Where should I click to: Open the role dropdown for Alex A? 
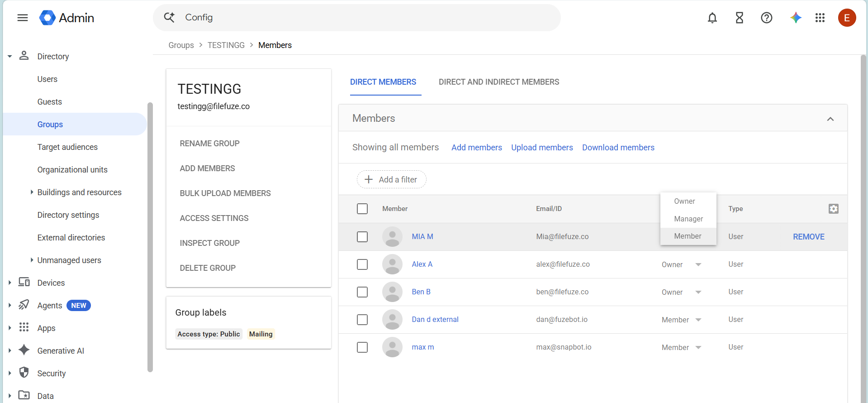click(x=682, y=265)
